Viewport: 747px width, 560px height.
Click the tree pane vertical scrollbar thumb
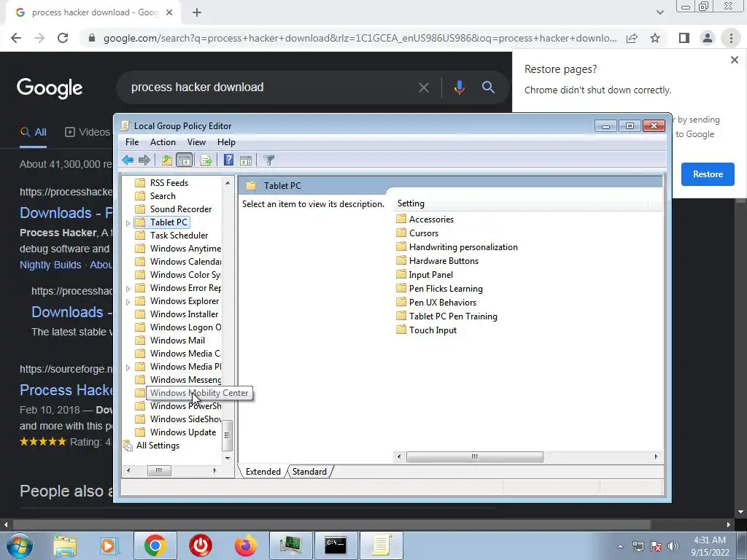click(228, 435)
